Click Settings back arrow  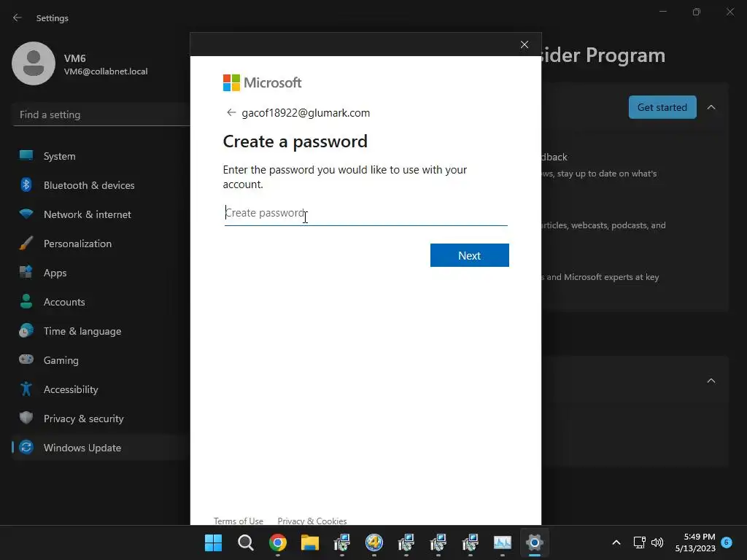pos(18,17)
